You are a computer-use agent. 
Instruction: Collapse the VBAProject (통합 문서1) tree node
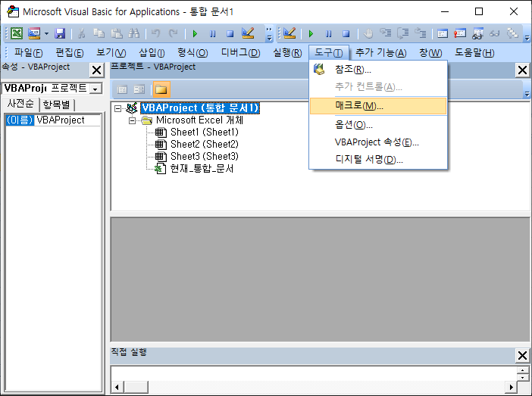click(x=117, y=108)
